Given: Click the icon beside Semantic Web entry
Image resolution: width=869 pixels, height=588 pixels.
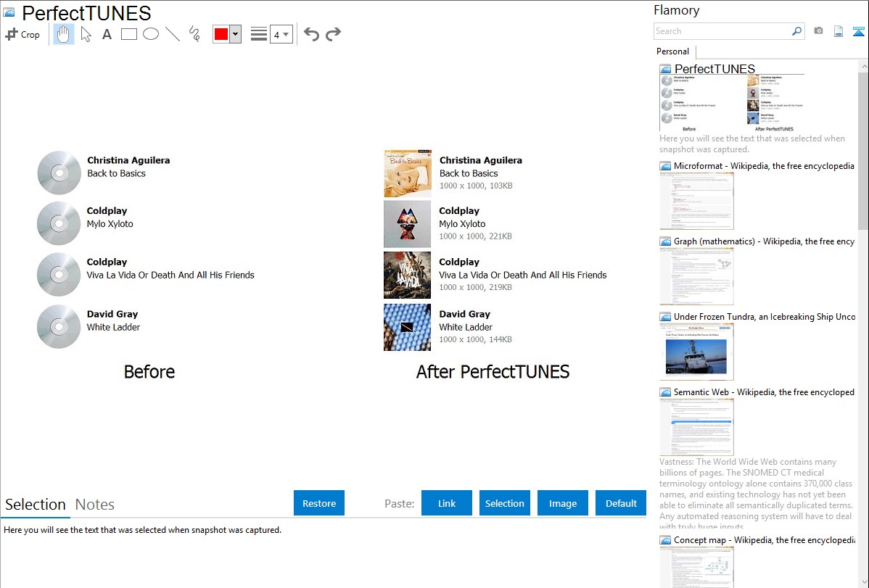Looking at the screenshot, I should (666, 392).
